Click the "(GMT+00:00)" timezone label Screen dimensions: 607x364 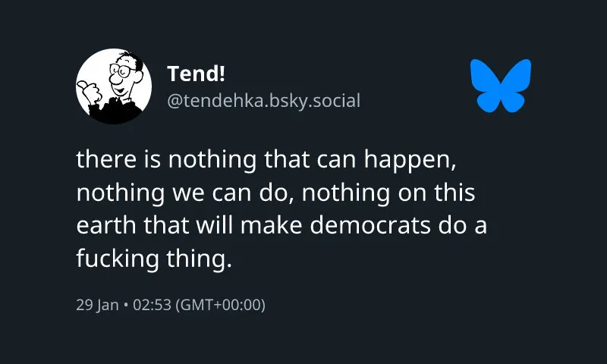coord(219,306)
